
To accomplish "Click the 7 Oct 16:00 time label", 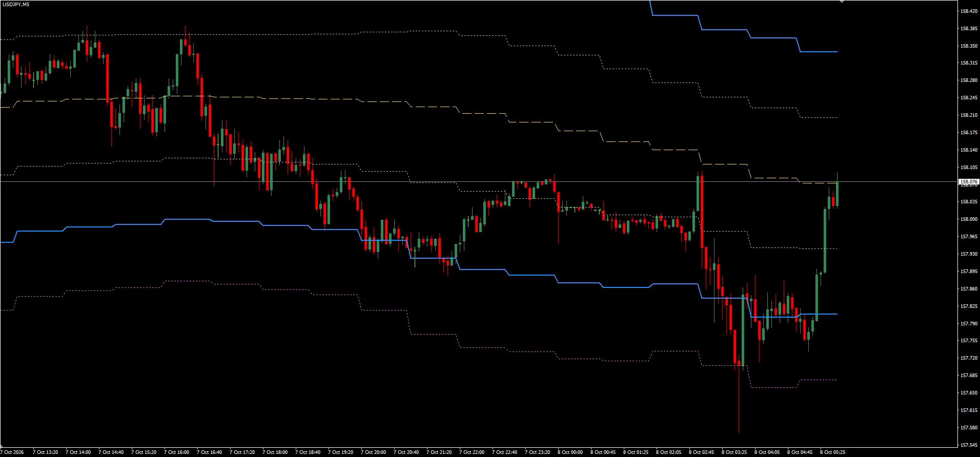I will (176, 452).
